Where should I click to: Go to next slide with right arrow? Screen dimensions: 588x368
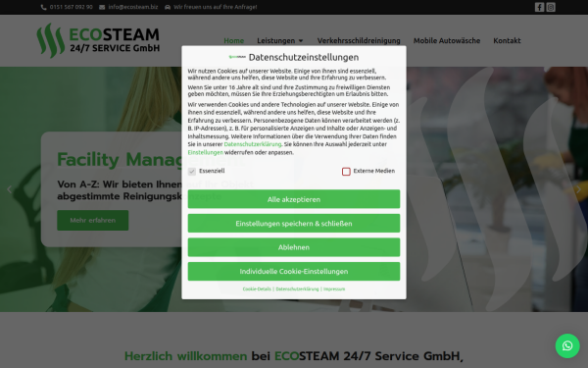tap(578, 189)
